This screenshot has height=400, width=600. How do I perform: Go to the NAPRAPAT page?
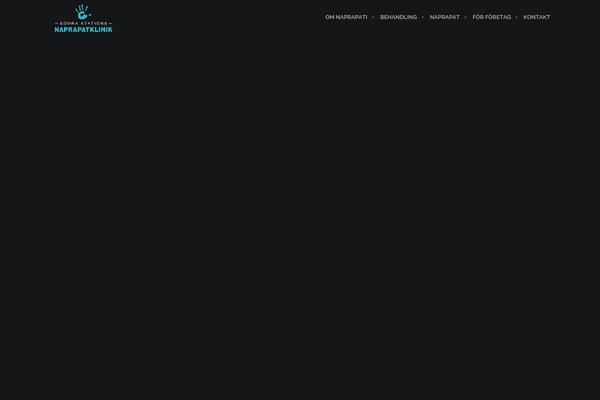pyautogui.click(x=444, y=17)
